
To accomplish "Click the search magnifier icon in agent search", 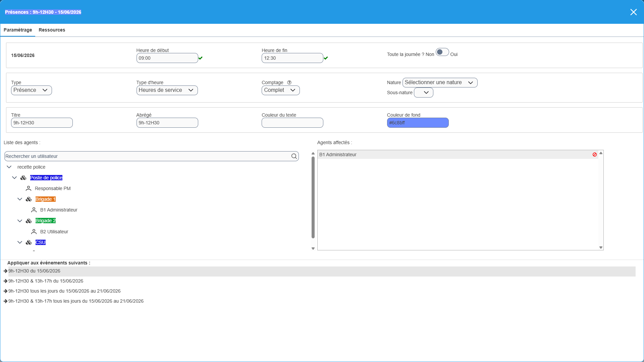I will [x=294, y=156].
